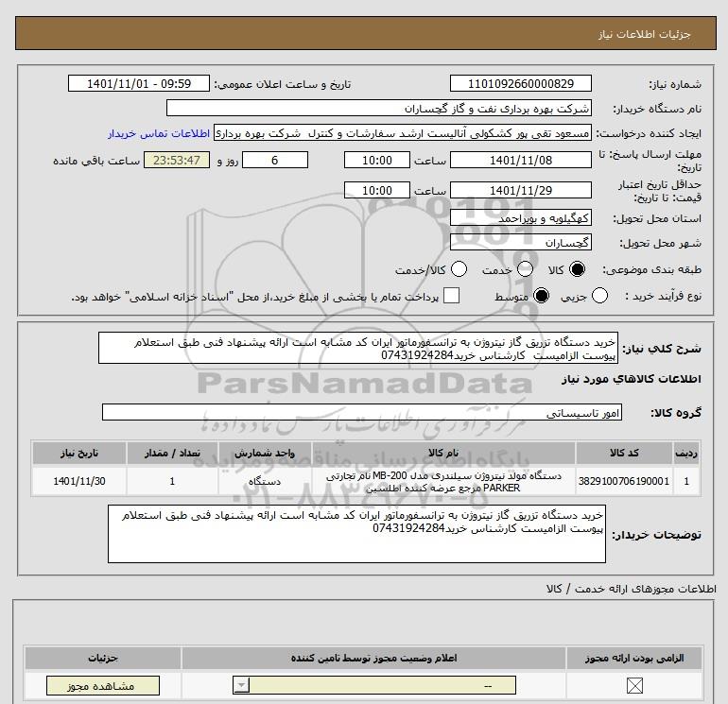
Task: Toggle the Islamic treasury payment checkbox
Action: 451,296
